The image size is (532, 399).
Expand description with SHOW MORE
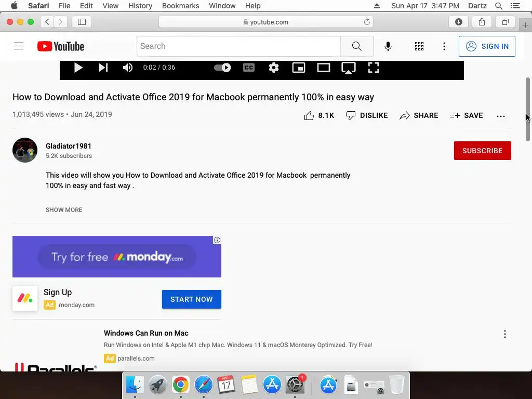coord(64,210)
